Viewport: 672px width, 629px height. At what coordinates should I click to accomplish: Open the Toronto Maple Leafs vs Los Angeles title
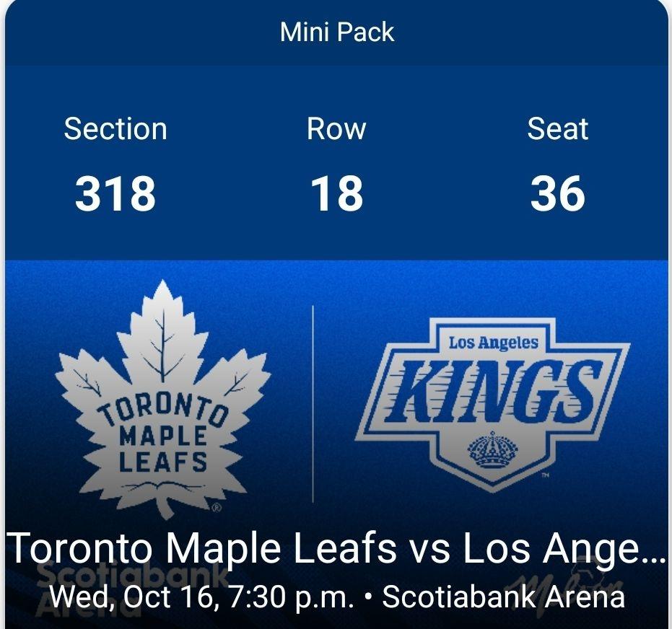click(x=336, y=548)
